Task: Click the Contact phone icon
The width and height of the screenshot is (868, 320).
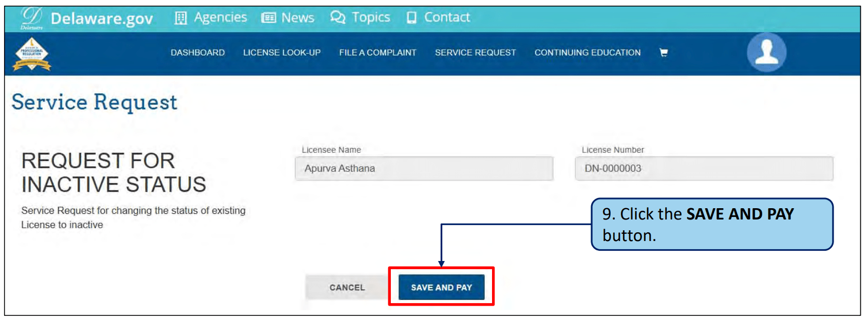Action: click(x=411, y=18)
